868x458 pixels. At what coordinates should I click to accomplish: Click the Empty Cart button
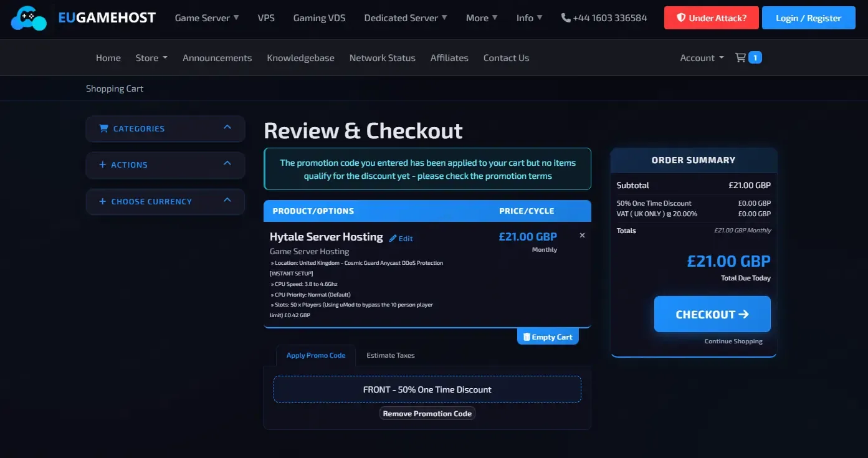pyautogui.click(x=548, y=336)
